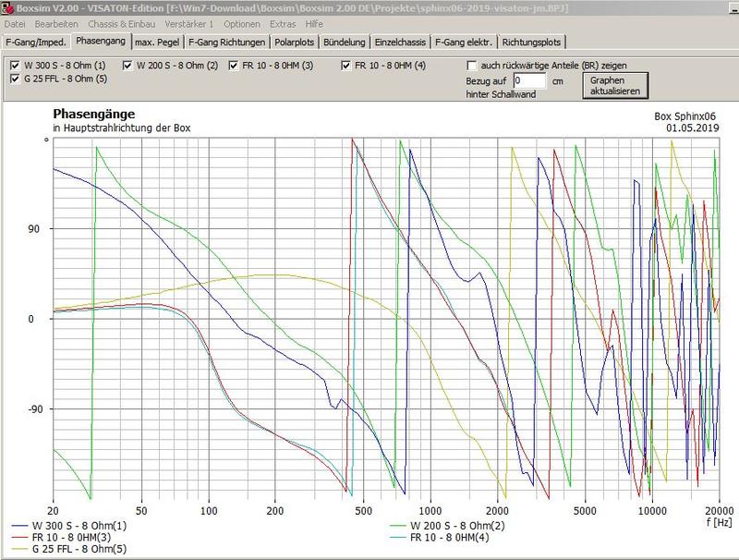The height and width of the screenshot is (560, 739).
Task: Switch to the Richtungsplots tab
Action: (532, 43)
